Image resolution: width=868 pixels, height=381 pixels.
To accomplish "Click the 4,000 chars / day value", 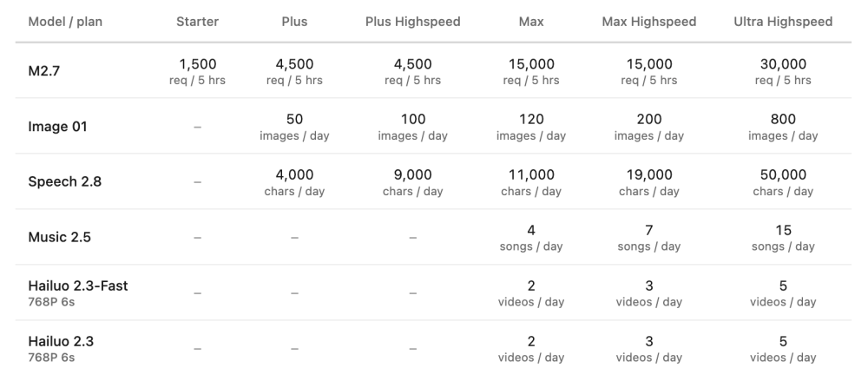I will click(294, 182).
